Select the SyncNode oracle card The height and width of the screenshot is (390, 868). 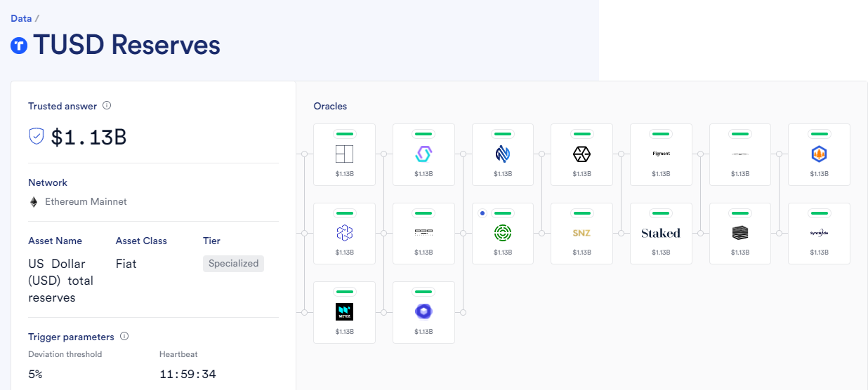tap(819, 234)
